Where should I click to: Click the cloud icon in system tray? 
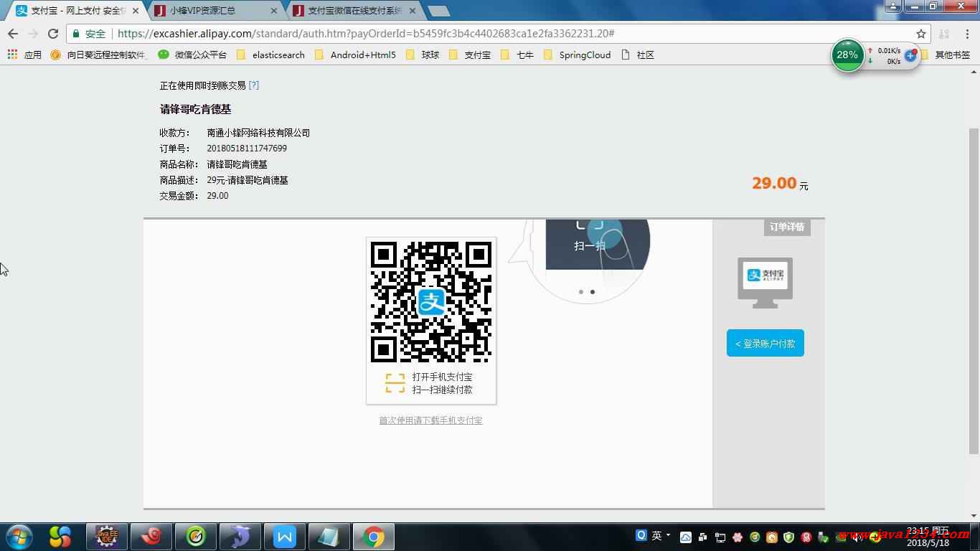coord(686,537)
